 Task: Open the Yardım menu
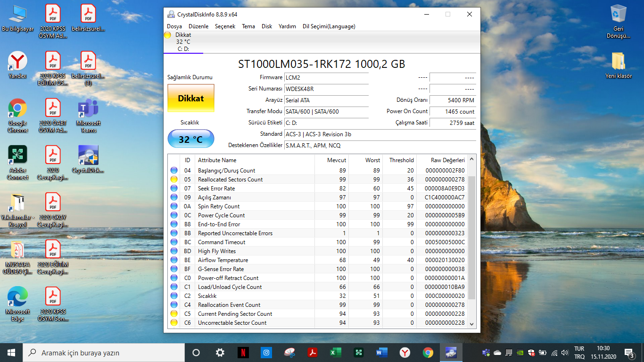(287, 26)
